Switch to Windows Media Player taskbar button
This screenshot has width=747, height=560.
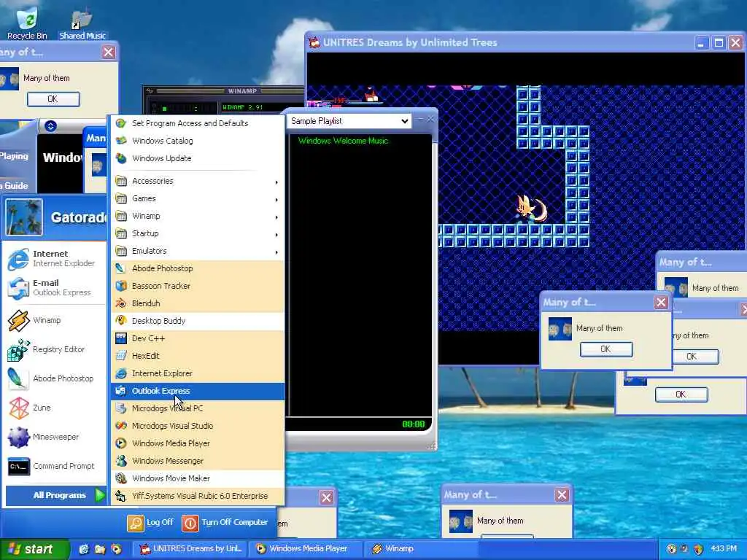[306, 549]
